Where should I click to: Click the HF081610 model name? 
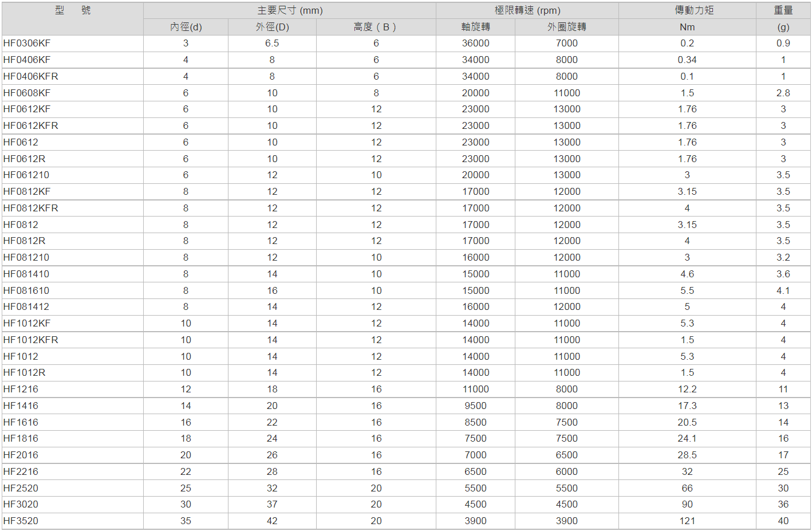tap(26, 291)
